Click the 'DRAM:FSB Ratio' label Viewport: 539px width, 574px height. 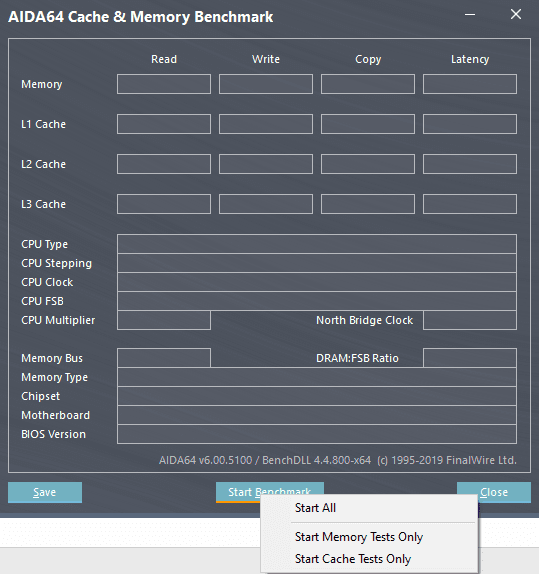[x=357, y=358]
